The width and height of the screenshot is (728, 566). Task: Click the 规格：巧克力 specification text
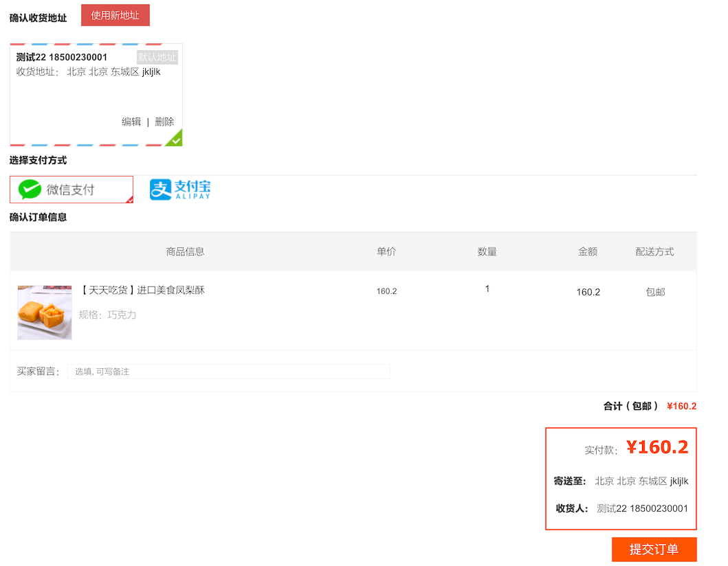[x=107, y=315]
